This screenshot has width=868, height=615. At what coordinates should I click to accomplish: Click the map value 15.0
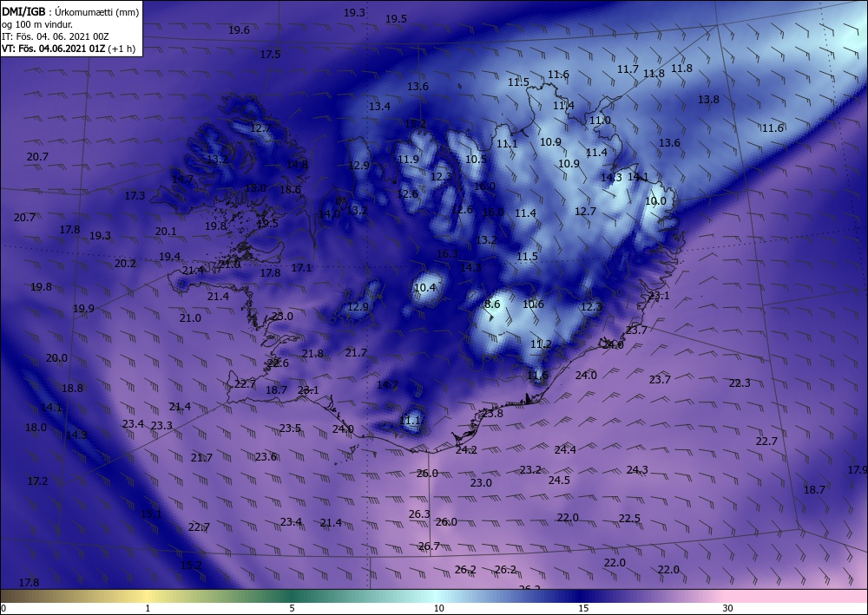[x=255, y=188]
